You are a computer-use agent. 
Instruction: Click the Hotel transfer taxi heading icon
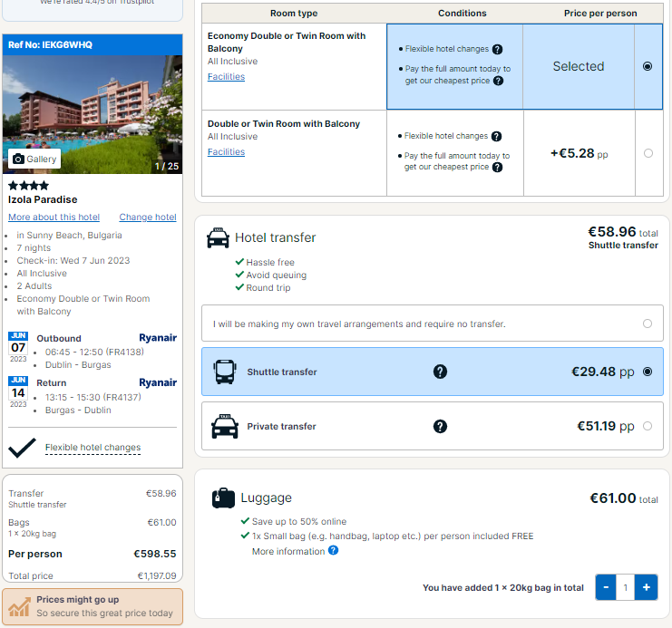(x=218, y=237)
